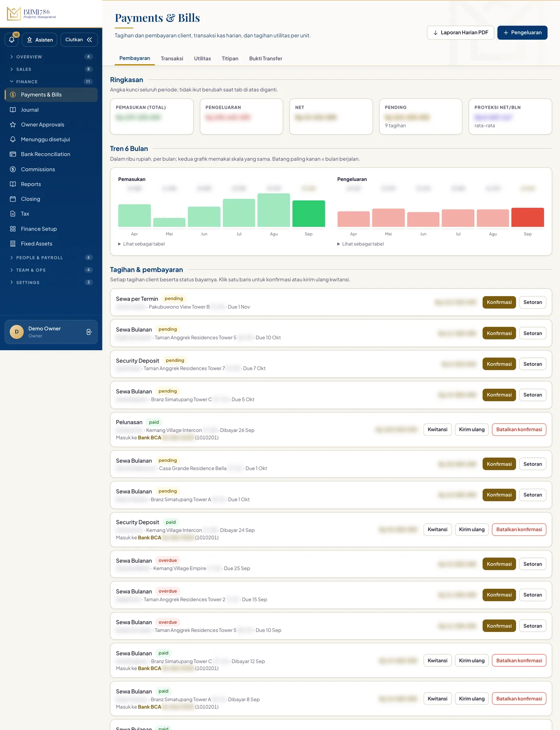Click Setoran for Pakubuwono View Tower B

pos(533,302)
